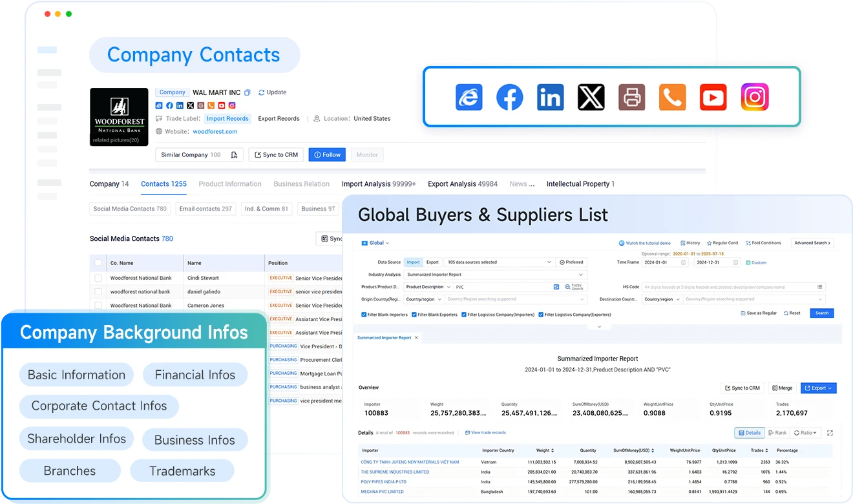Select the Export data source tab
The image size is (853, 504).
point(432,262)
